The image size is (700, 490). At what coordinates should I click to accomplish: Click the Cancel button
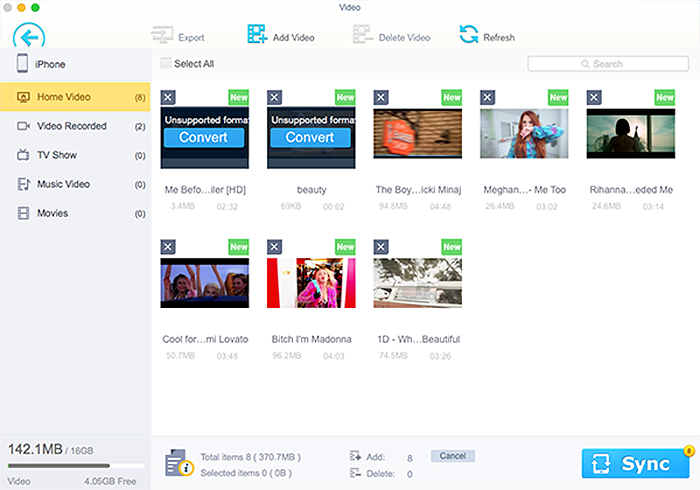pyautogui.click(x=453, y=456)
